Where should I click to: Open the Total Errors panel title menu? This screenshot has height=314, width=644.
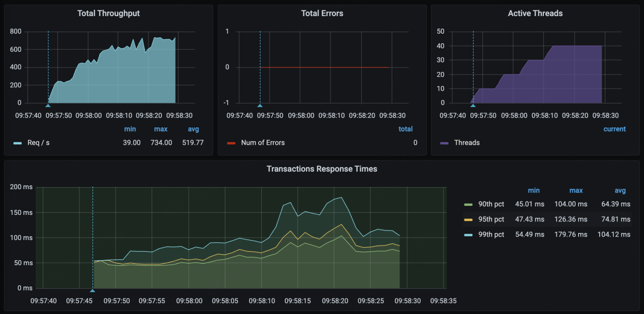(x=322, y=14)
